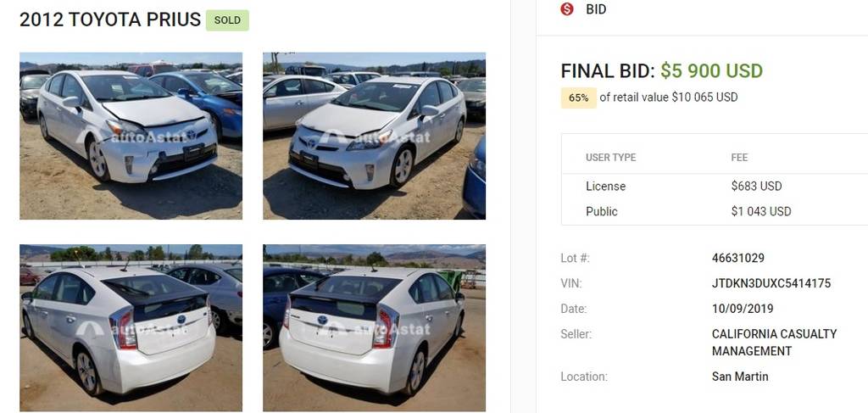Click the 2012 Toyota Prius title heading
868x413 pixels.
pyautogui.click(x=110, y=20)
